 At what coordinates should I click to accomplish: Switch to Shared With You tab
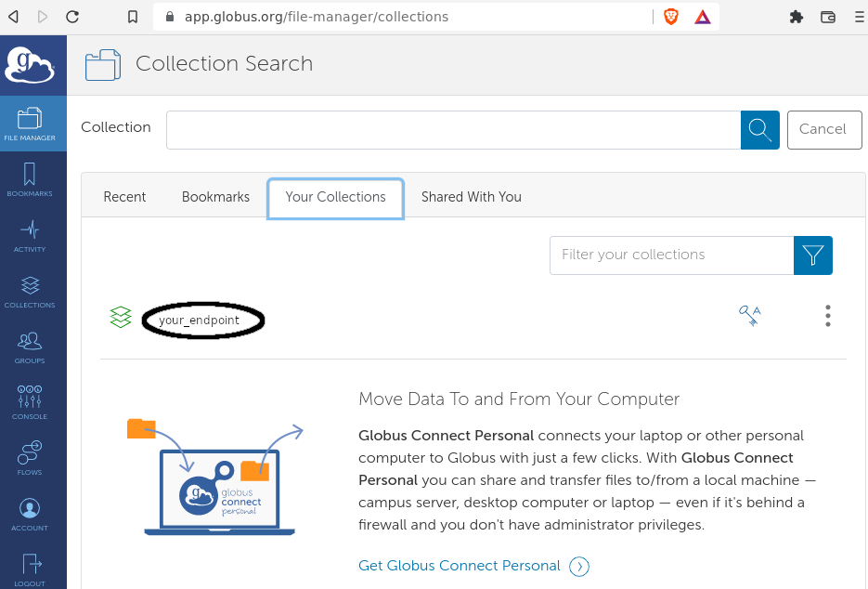click(471, 197)
